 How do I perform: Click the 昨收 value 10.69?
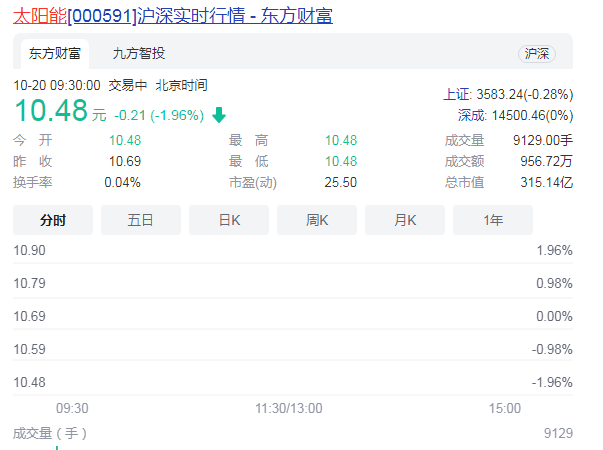tap(125, 161)
